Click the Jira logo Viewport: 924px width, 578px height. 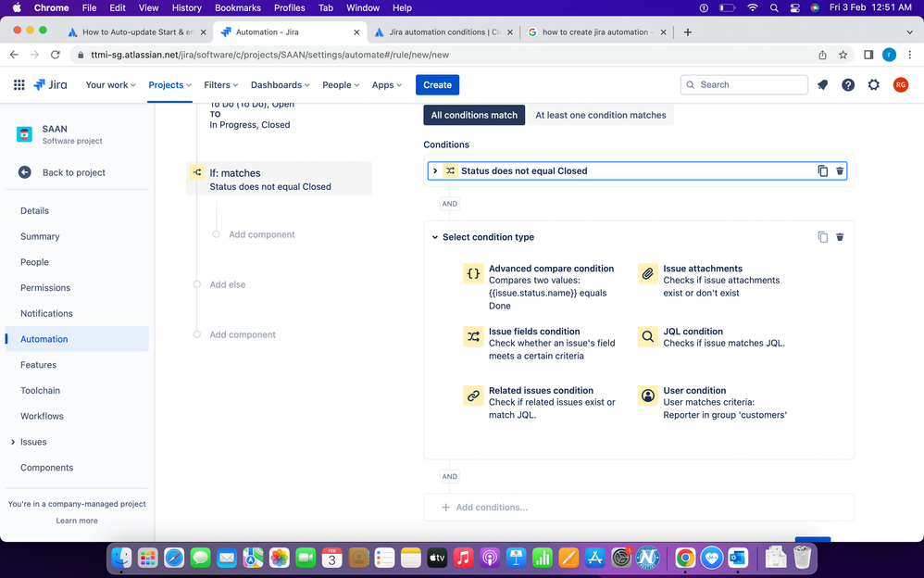(50, 85)
